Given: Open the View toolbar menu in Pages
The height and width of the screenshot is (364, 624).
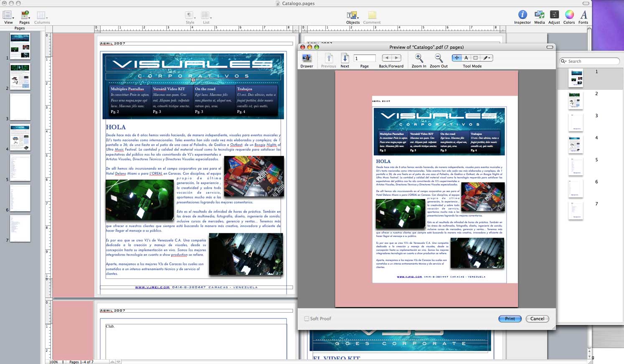Looking at the screenshot, I should [x=8, y=15].
